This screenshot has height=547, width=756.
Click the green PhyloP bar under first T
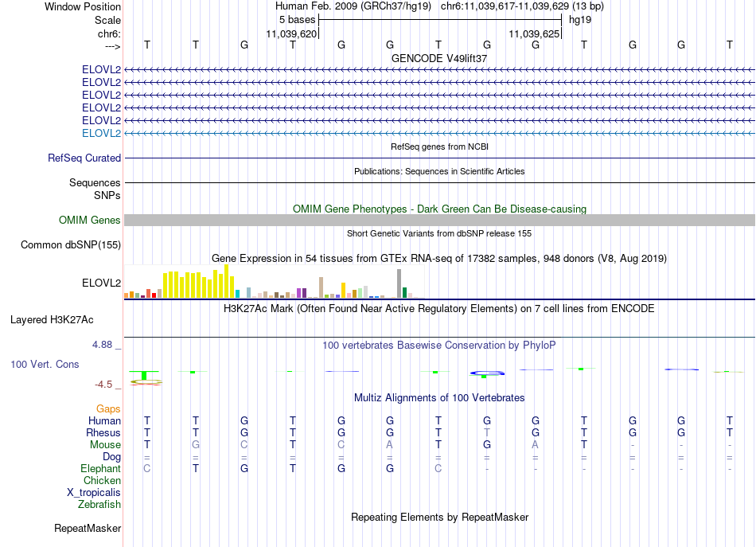point(144,375)
